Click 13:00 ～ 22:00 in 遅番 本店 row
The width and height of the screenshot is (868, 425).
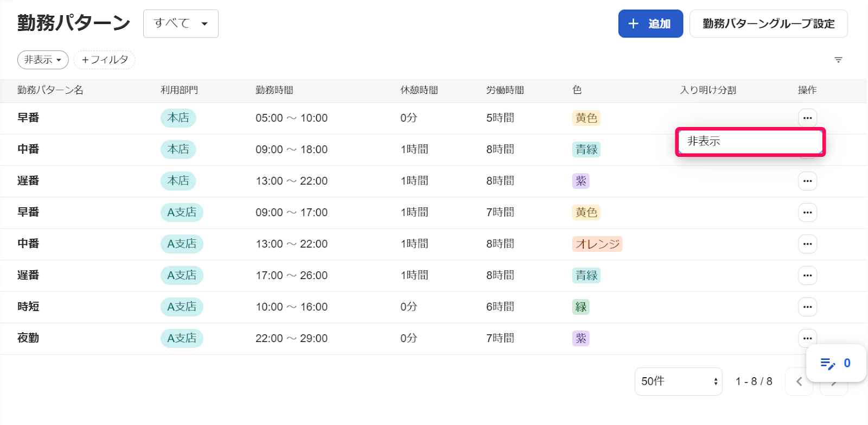(x=291, y=181)
